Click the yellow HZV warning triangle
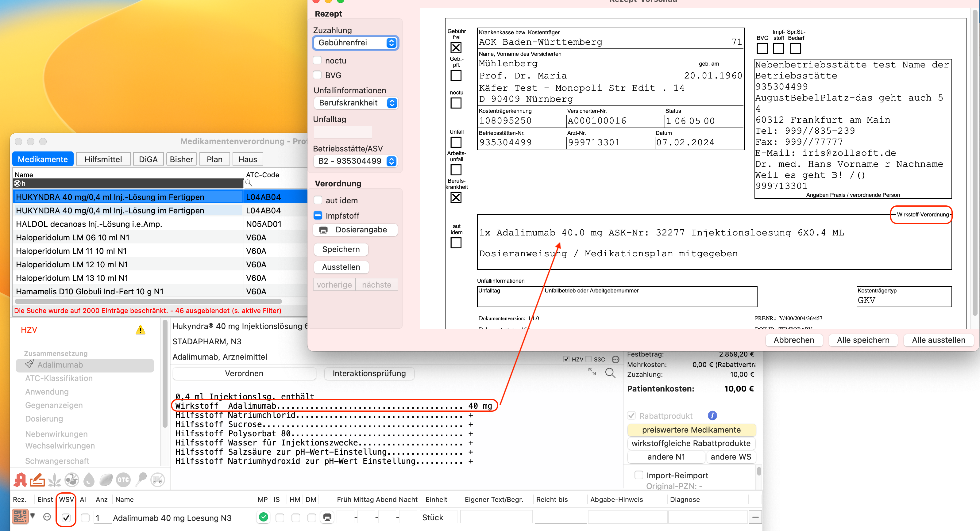 [x=141, y=330]
